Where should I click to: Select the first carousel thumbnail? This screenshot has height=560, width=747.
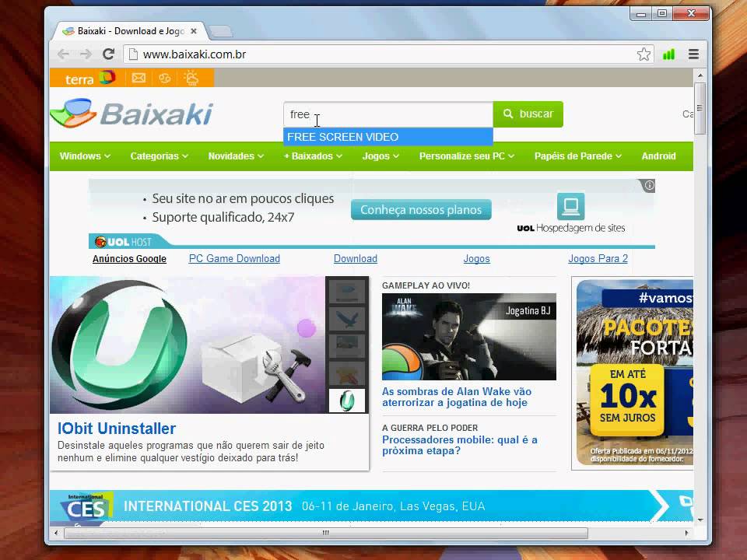[x=347, y=290]
